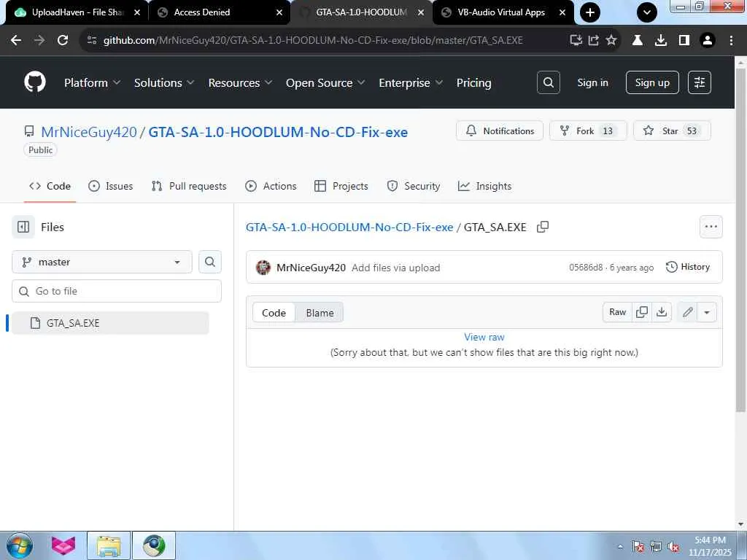The image size is (747, 560).
Task: Open the Actions tab
Action: coord(271,186)
